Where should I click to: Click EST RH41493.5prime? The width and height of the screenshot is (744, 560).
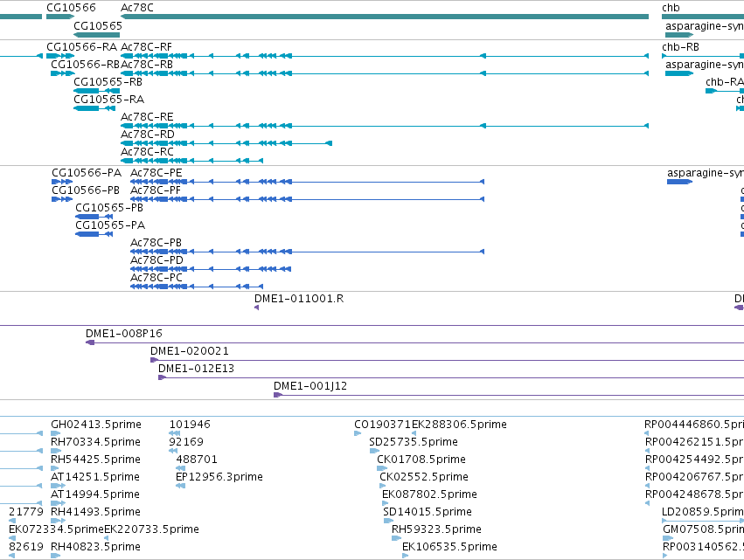tap(58, 521)
